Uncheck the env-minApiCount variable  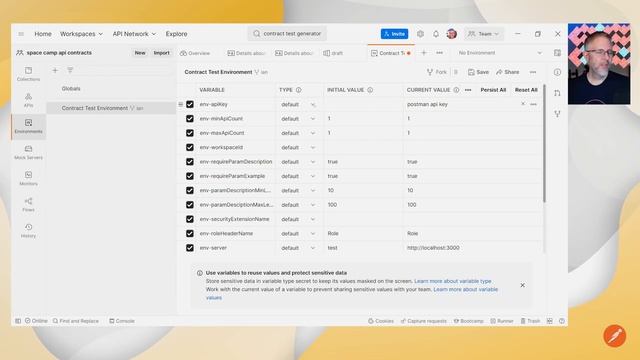point(190,119)
